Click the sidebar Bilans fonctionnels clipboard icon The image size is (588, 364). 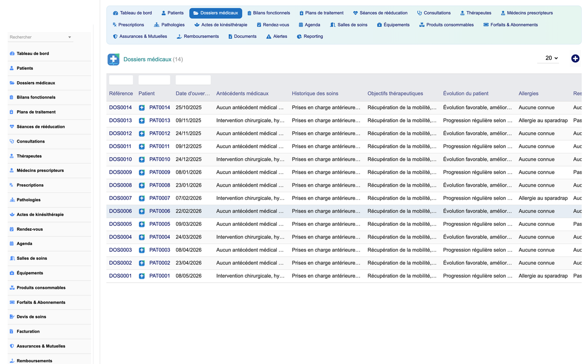pyautogui.click(x=12, y=97)
